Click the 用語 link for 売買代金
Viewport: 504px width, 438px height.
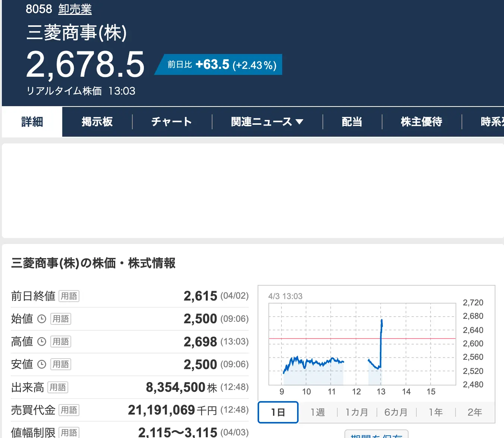69,410
